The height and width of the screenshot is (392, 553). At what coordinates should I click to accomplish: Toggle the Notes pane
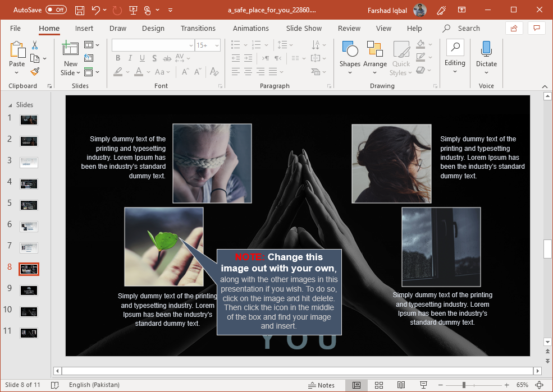[321, 385]
